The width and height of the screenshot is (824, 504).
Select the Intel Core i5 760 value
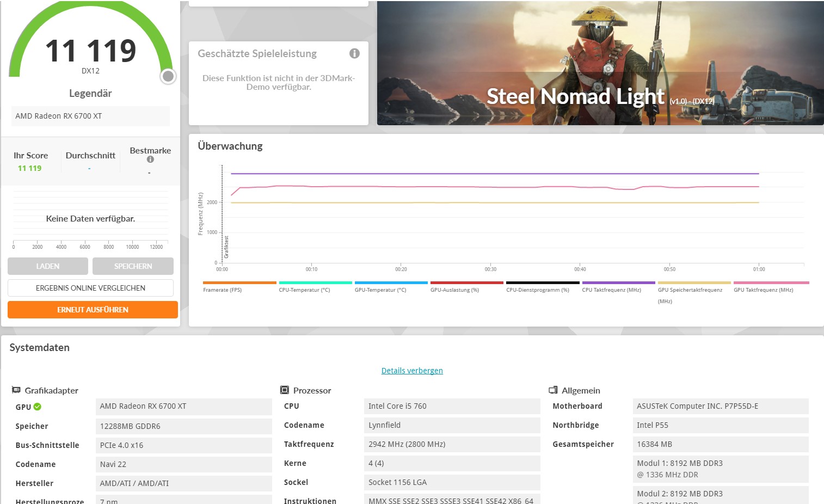(452, 406)
